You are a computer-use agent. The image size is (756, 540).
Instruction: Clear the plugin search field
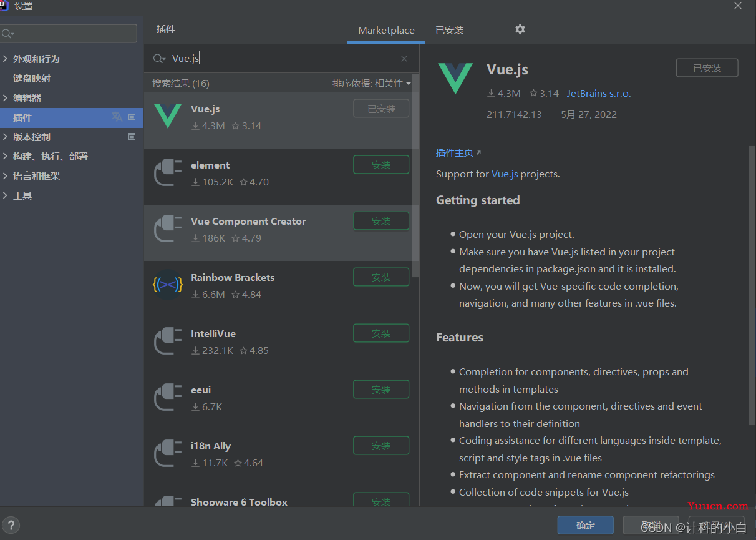[404, 59]
